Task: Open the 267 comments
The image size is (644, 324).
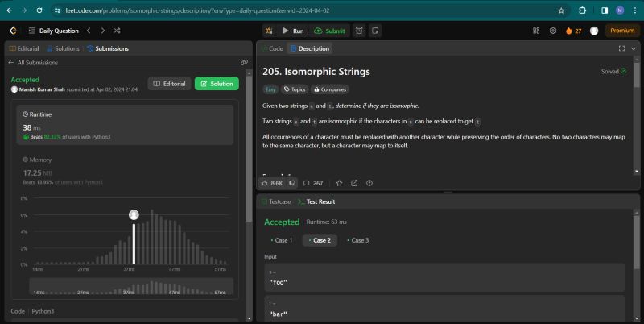Action: (x=313, y=183)
